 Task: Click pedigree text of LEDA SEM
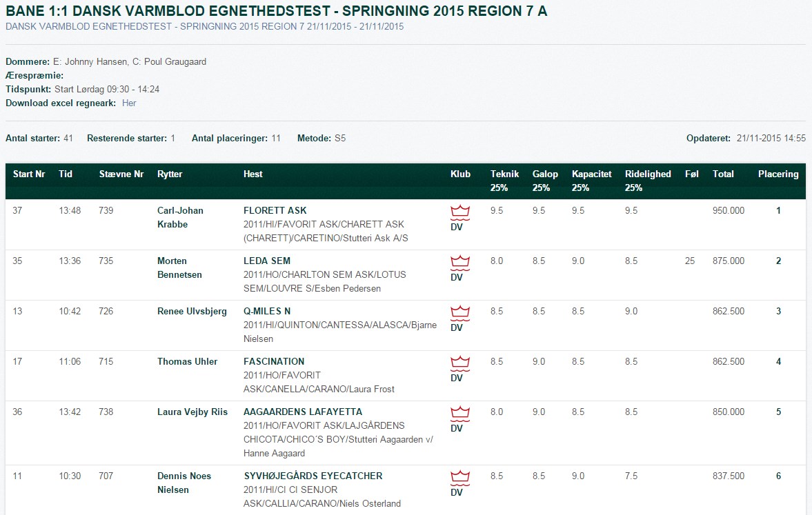tap(325, 281)
